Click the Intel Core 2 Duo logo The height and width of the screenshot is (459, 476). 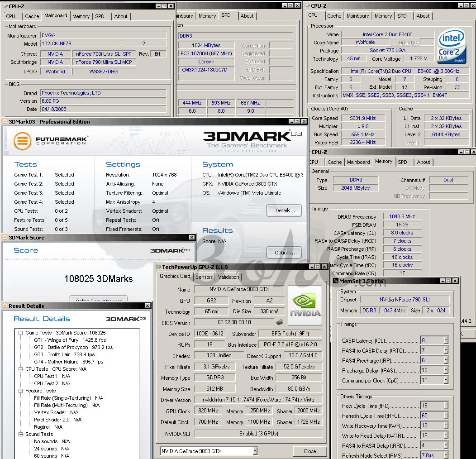point(452,46)
